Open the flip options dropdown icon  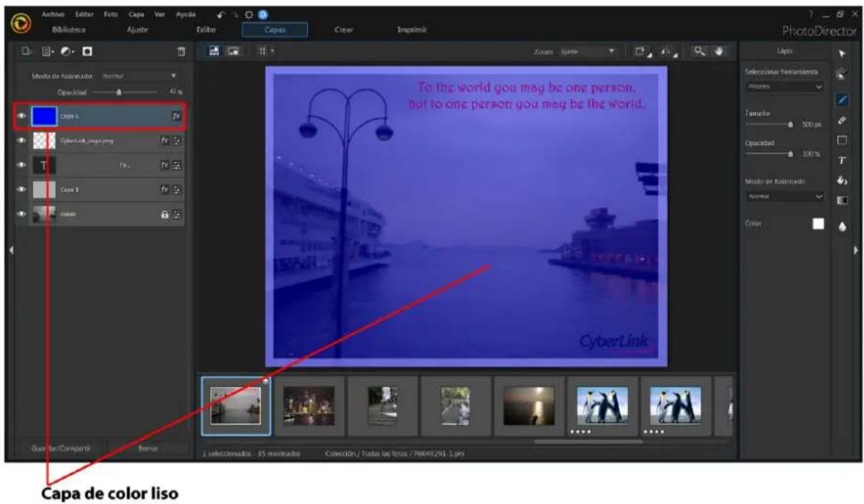pyautogui.click(x=667, y=52)
